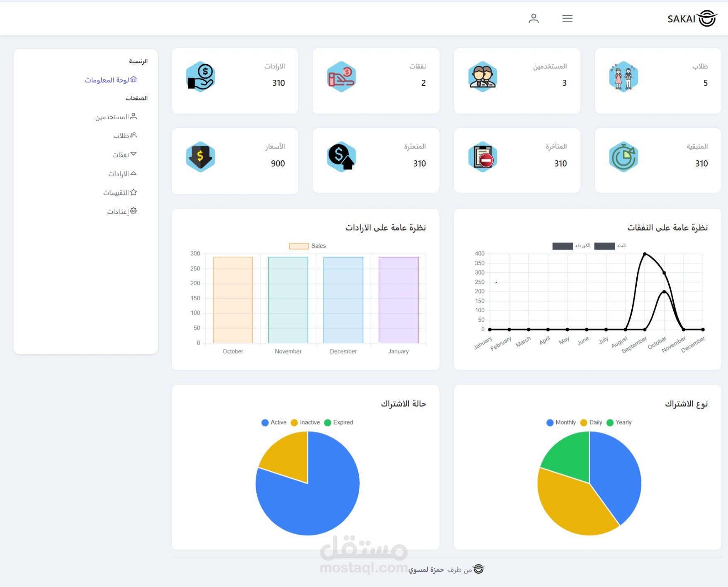Click the remaining clock refresh icon
728x587 pixels.
point(623,157)
